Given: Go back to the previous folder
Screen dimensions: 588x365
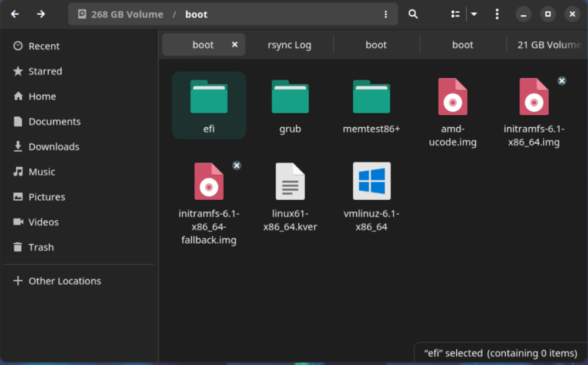Looking at the screenshot, I should (x=15, y=14).
